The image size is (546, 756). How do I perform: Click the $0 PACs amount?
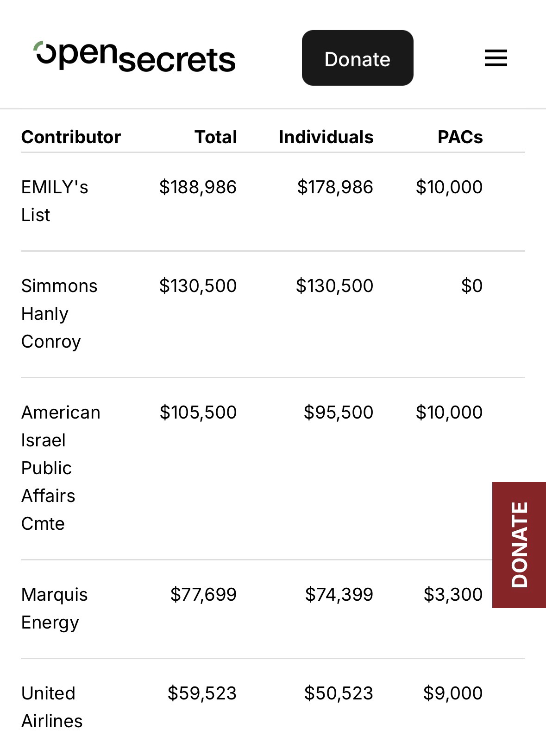tap(471, 286)
